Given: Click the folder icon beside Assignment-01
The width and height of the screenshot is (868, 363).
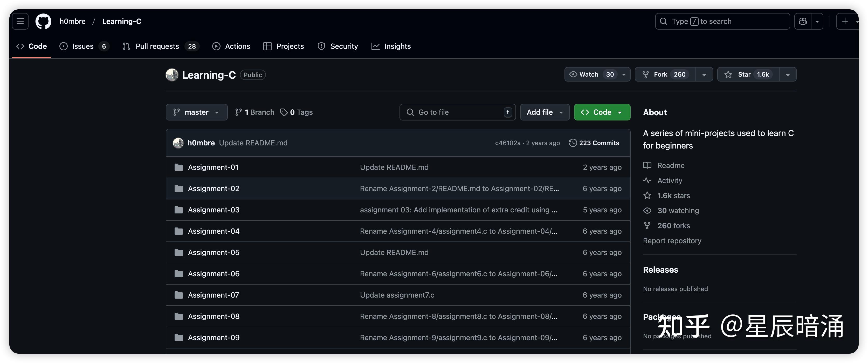Looking at the screenshot, I should (x=178, y=167).
